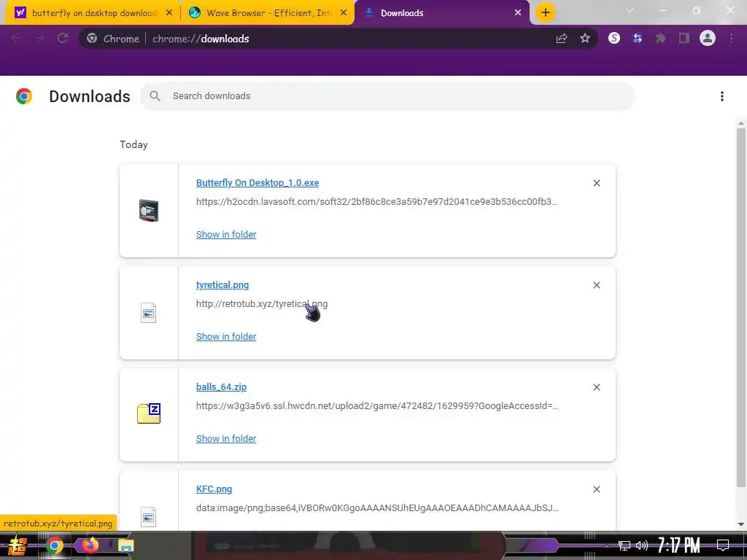The image size is (747, 560).
Task: Click the retrotub.xyz/tyretical.png URL text
Action: coord(262,304)
